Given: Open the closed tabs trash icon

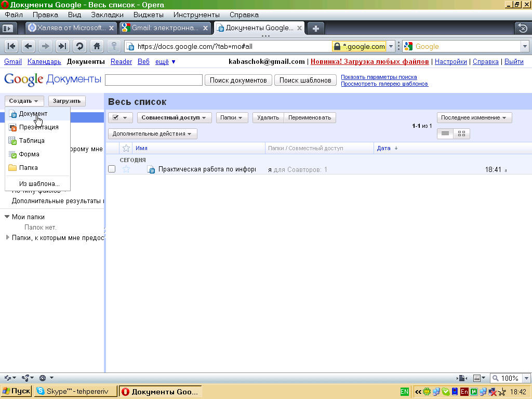Looking at the screenshot, I should coord(523,28).
